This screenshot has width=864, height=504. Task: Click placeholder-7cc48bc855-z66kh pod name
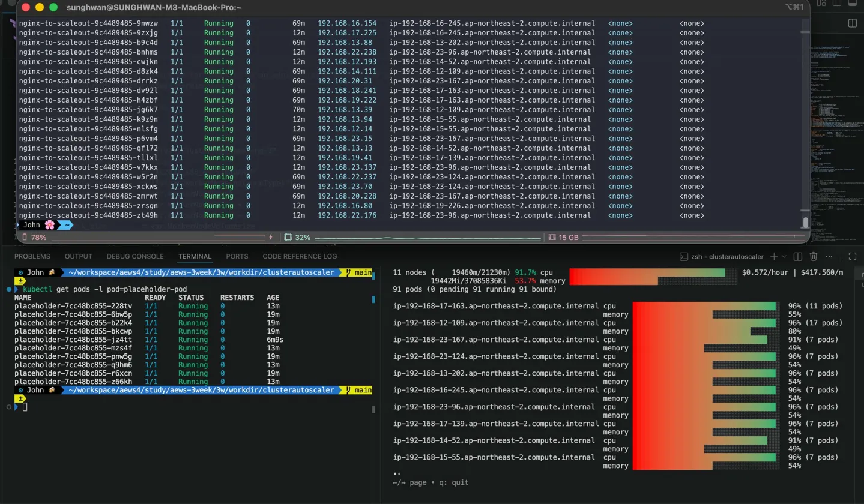pyautogui.click(x=73, y=382)
